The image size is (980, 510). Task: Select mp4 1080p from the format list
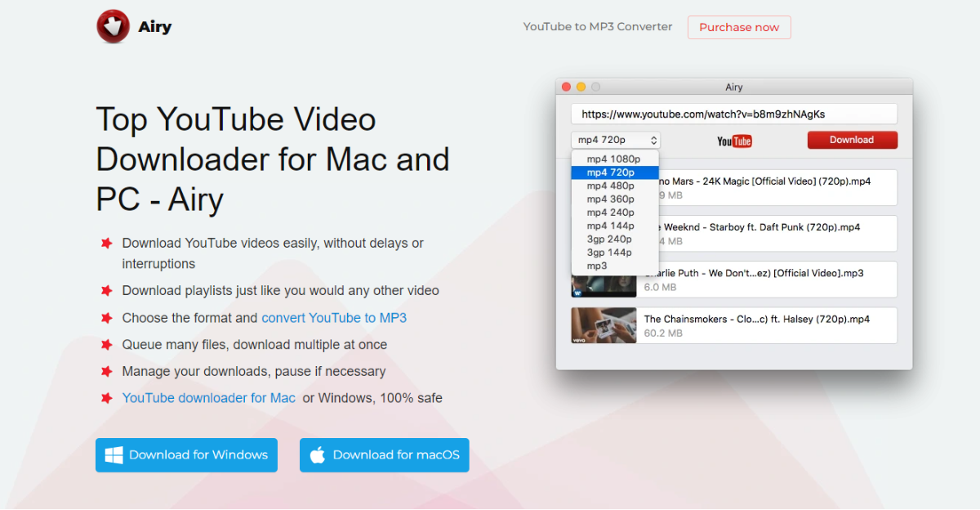click(x=615, y=159)
